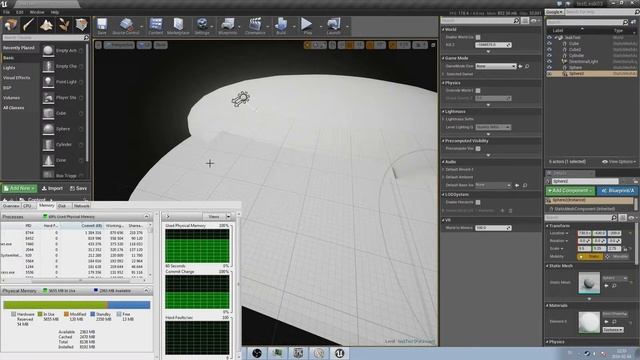This screenshot has width=640, height=360.
Task: Switch to CPU tab in Resource Monitor
Action: 27,206
